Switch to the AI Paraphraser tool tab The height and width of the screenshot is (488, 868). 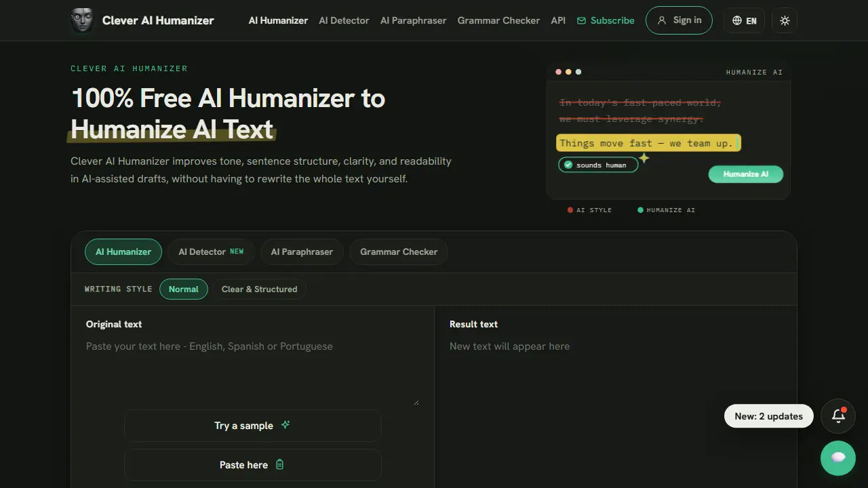302,251
